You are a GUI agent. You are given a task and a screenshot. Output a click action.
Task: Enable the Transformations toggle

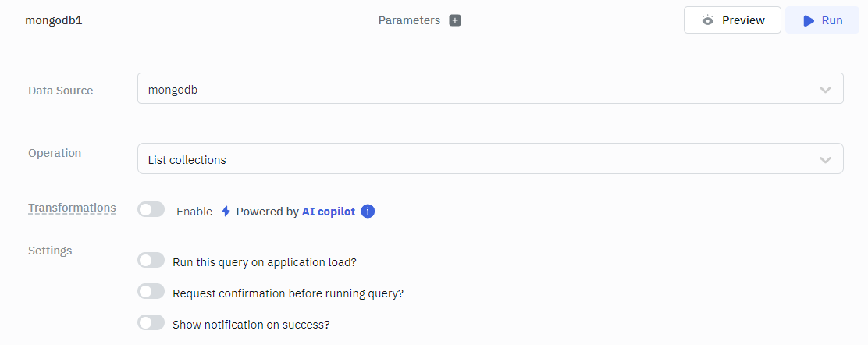(151, 209)
